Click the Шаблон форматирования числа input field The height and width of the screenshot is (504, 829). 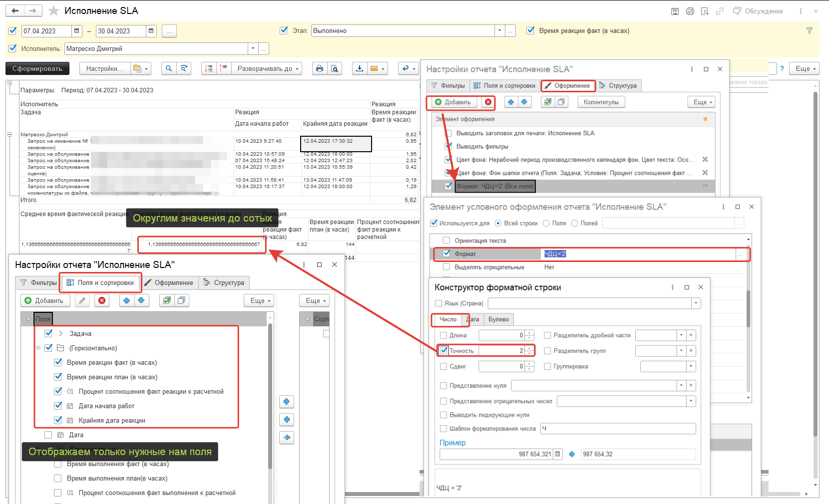click(x=618, y=429)
